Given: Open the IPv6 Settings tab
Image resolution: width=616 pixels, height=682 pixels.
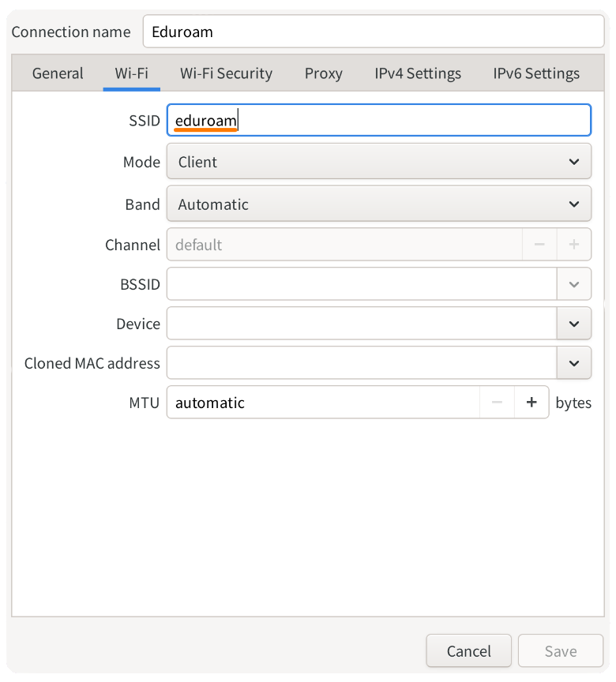Looking at the screenshot, I should point(536,73).
